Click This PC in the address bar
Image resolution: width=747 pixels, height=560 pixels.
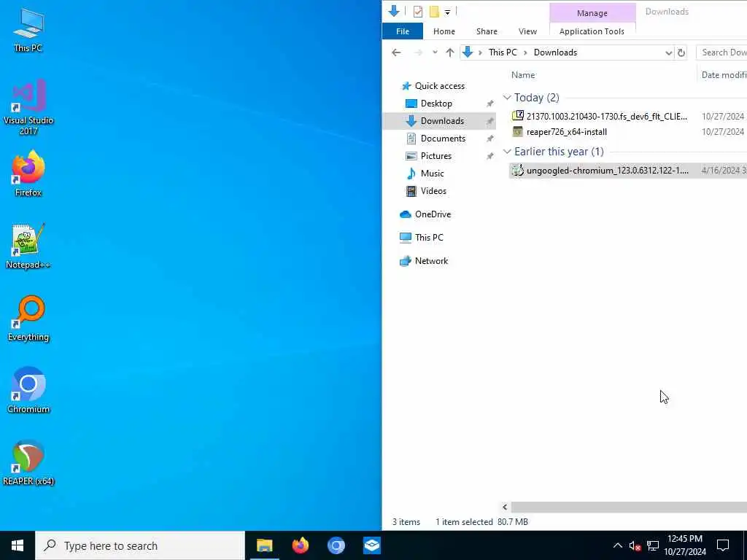503,52
